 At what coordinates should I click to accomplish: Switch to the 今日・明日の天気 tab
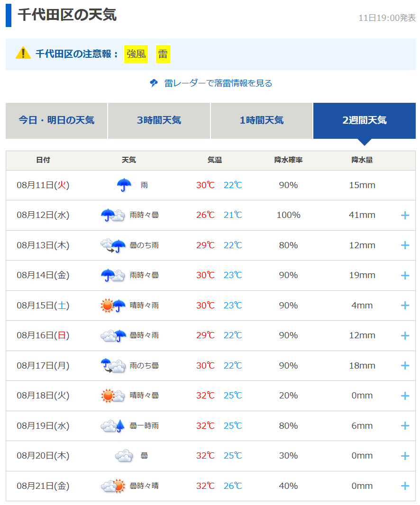[56, 121]
